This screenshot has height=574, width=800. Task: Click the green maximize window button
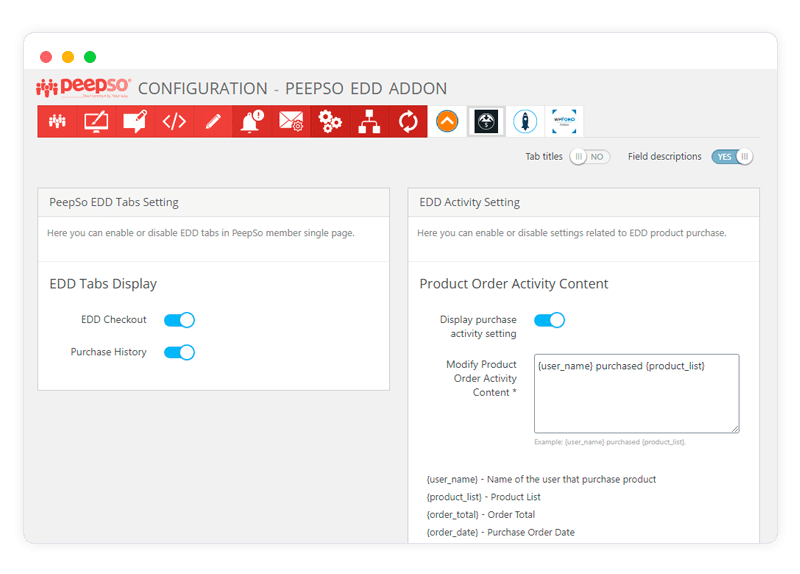coord(90,57)
